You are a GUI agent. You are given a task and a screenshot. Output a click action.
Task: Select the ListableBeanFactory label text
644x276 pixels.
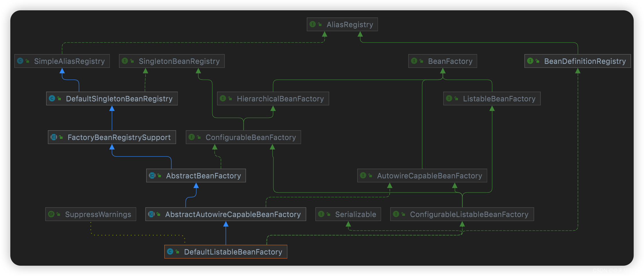point(499,99)
